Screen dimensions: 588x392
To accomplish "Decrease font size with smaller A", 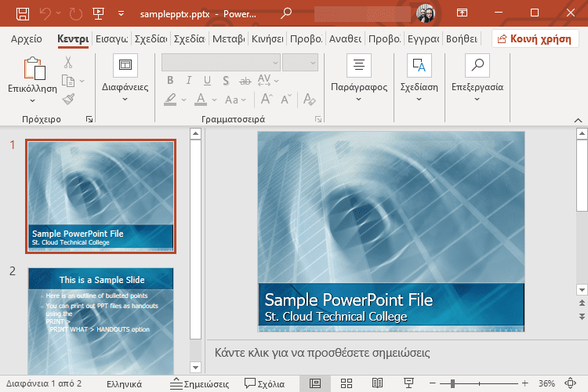I will pyautogui.click(x=286, y=99).
